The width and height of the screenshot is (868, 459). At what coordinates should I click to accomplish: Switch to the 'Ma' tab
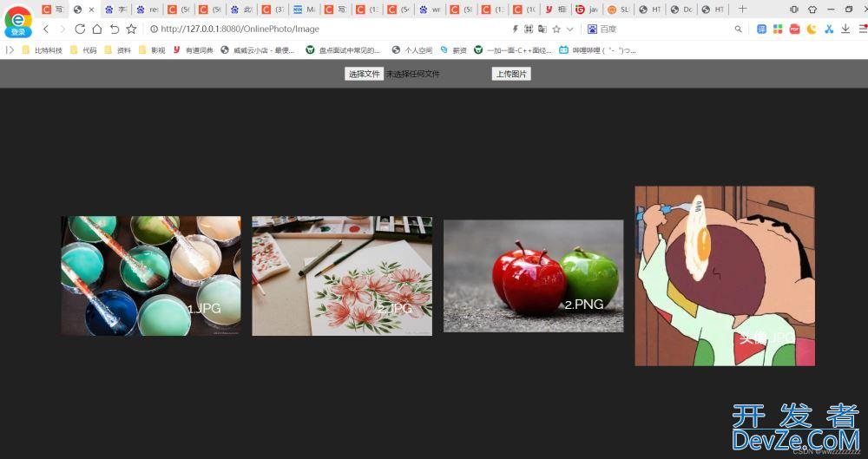(305, 10)
